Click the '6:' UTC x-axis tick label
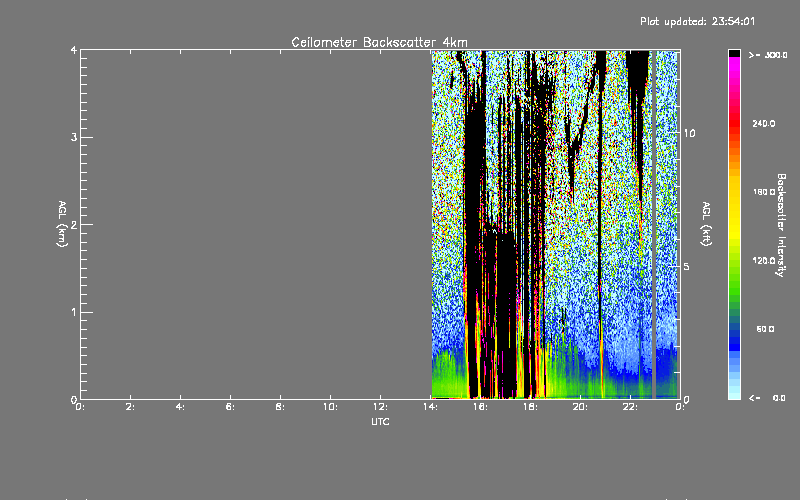Image resolution: width=800 pixels, height=500 pixels. point(231,407)
